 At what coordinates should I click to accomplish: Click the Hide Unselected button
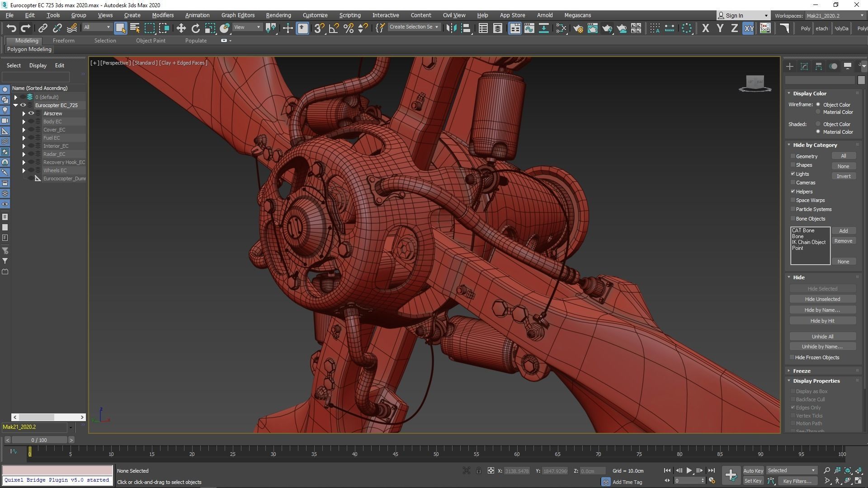point(822,299)
